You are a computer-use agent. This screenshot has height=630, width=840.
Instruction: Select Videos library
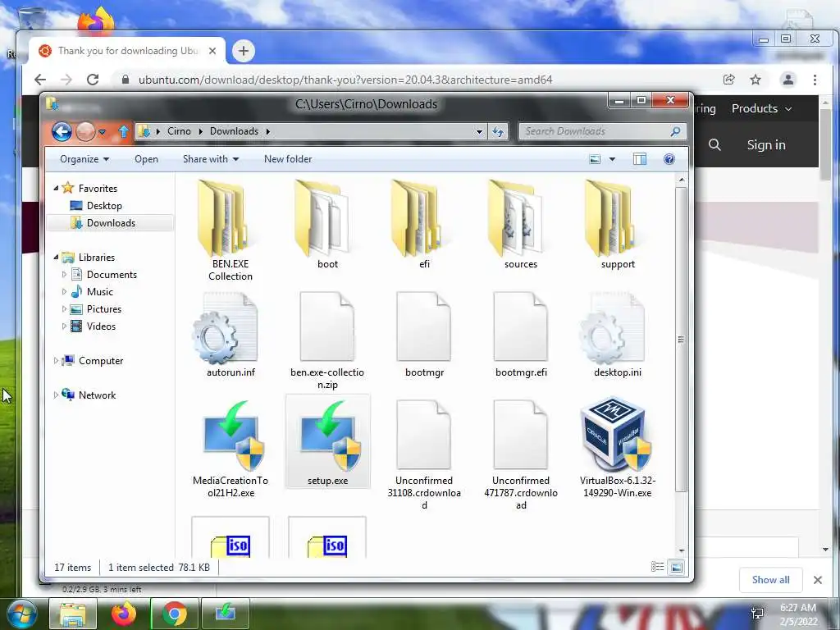101,326
